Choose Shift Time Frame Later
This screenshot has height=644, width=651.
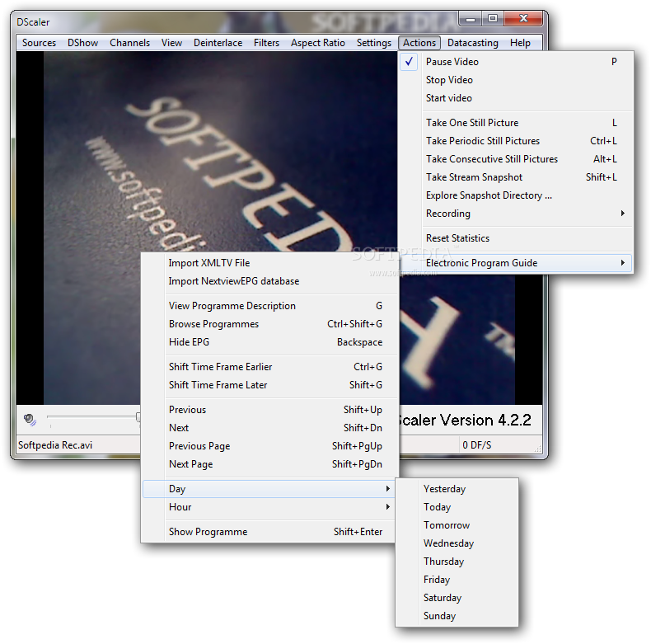[269, 385]
